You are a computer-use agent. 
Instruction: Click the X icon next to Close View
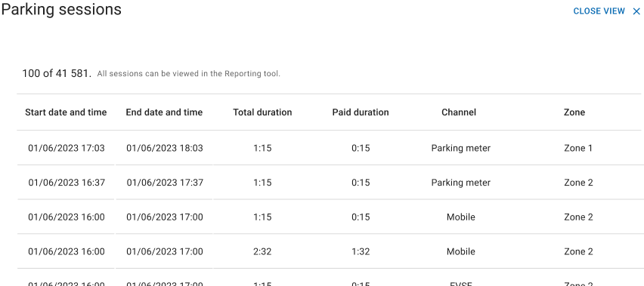(x=636, y=11)
